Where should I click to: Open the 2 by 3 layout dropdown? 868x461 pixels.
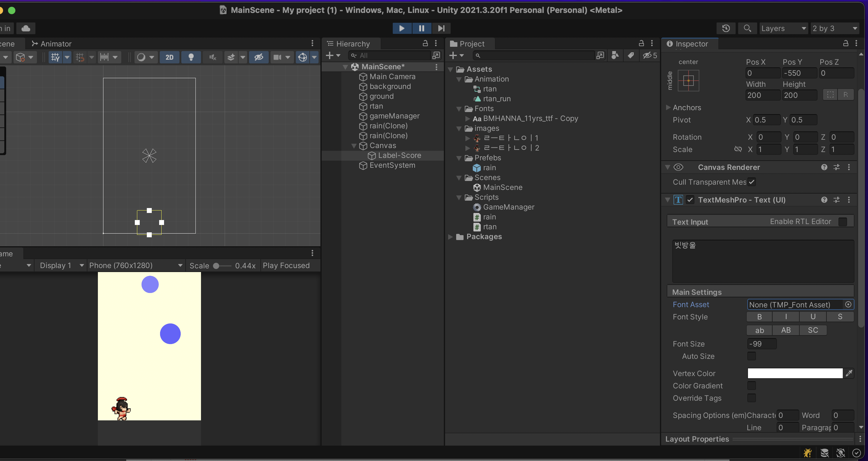click(x=835, y=28)
